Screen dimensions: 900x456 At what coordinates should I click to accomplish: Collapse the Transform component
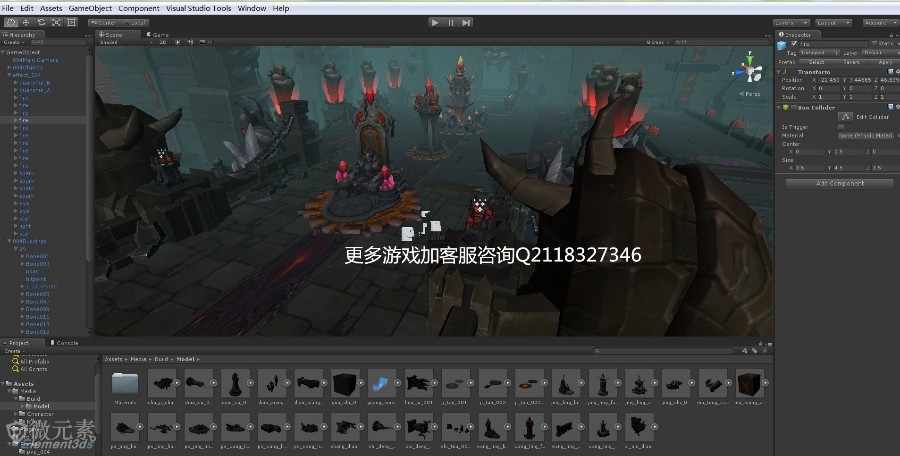[780, 72]
